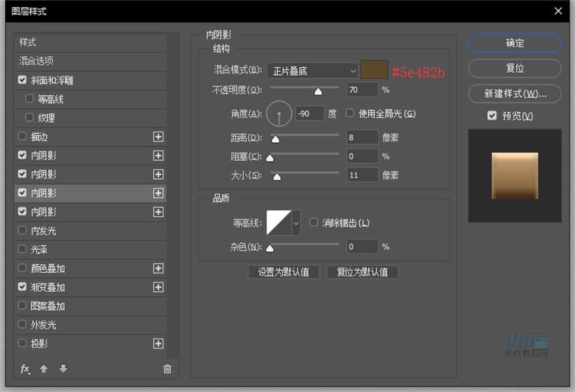Open the 混合模式 dropdown showing 正片叠底
The image size is (575, 392).
[311, 70]
